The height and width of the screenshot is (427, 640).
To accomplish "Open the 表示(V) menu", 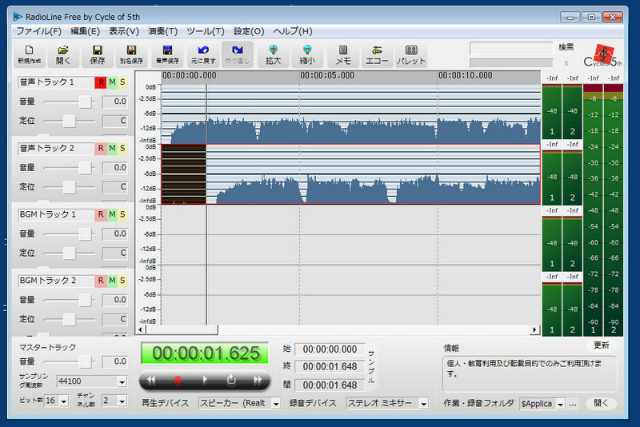I will [x=124, y=31].
